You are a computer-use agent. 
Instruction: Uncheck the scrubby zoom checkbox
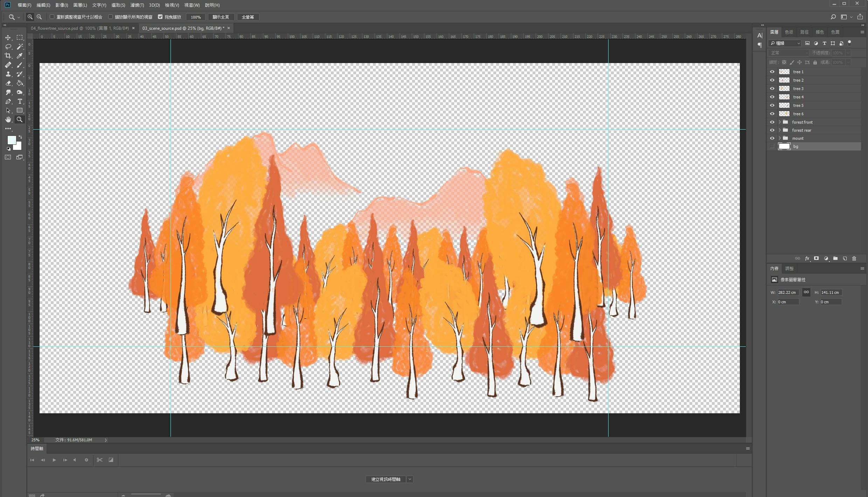click(x=160, y=17)
